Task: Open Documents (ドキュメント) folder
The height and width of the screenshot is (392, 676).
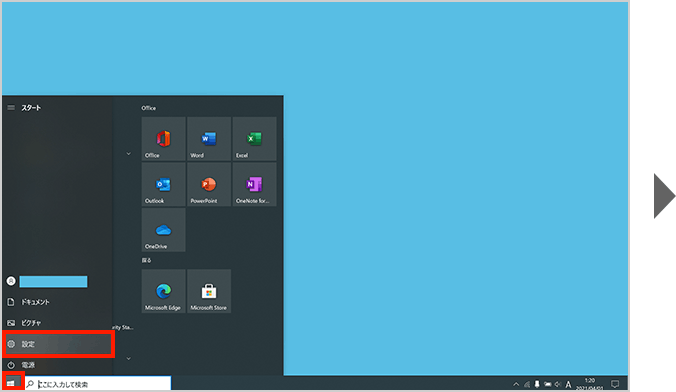Action: tap(58, 302)
